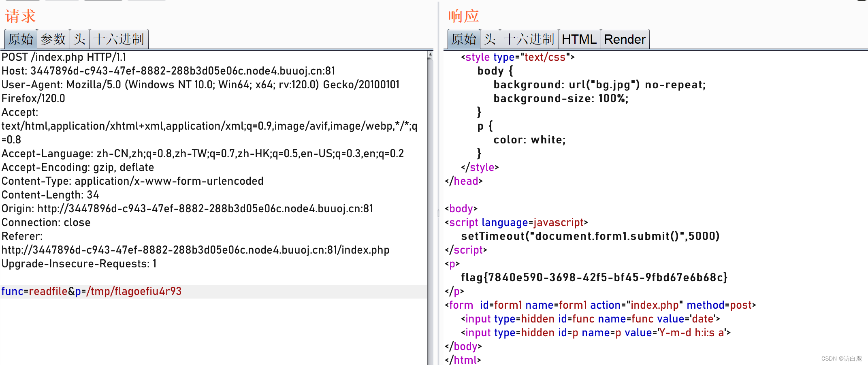View the request in 十六进制 hex mode
This screenshot has height=365, width=868.
coord(119,39)
